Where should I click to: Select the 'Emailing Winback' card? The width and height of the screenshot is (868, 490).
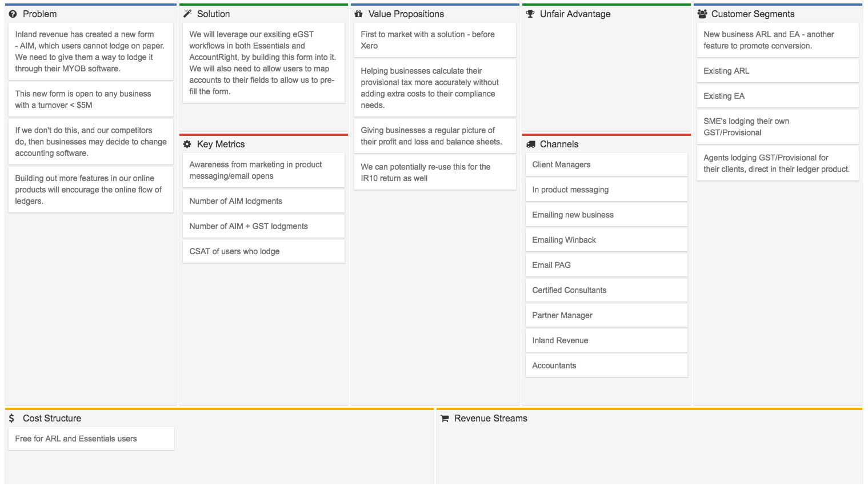[606, 240]
